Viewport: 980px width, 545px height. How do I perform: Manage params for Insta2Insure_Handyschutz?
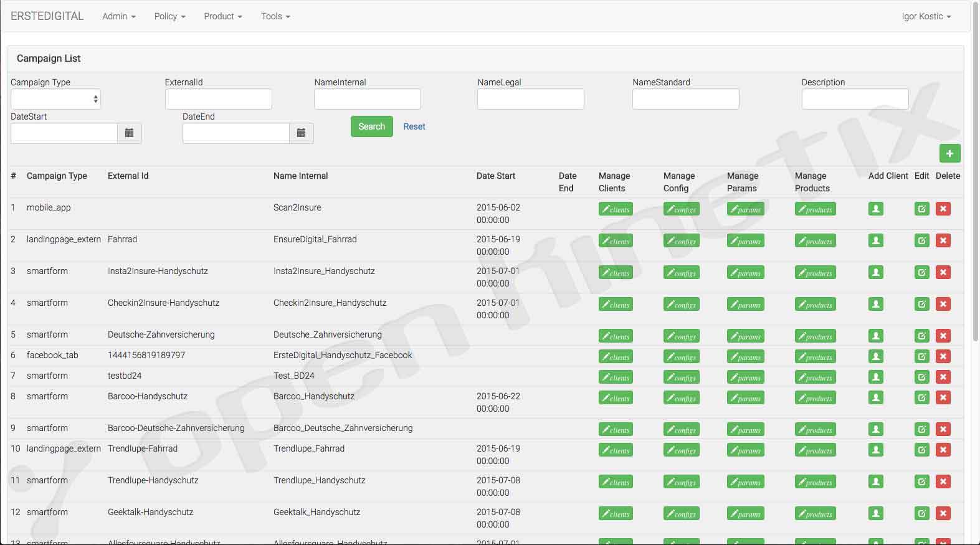(746, 273)
